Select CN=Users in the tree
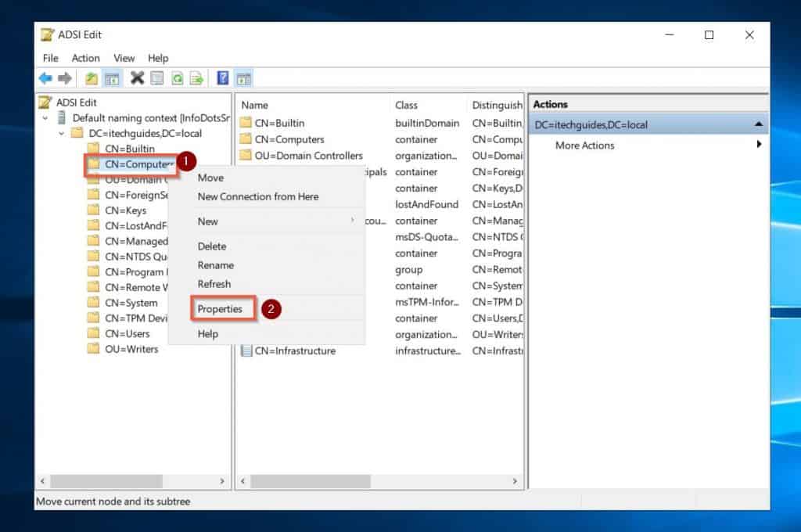The image size is (801, 532). 128,333
